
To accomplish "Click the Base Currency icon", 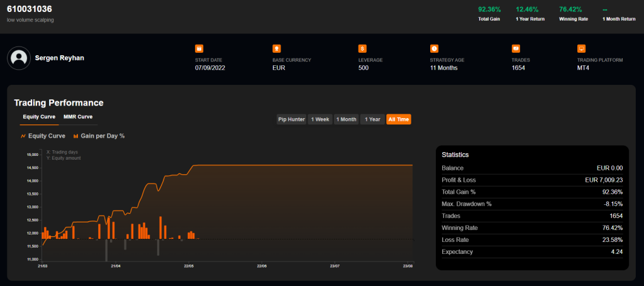I will pyautogui.click(x=276, y=48).
